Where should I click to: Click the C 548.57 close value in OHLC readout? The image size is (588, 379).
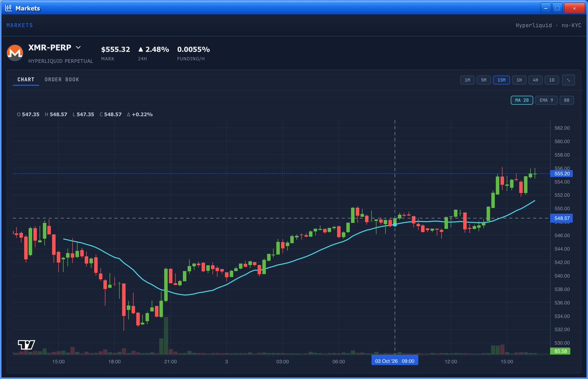(x=110, y=114)
